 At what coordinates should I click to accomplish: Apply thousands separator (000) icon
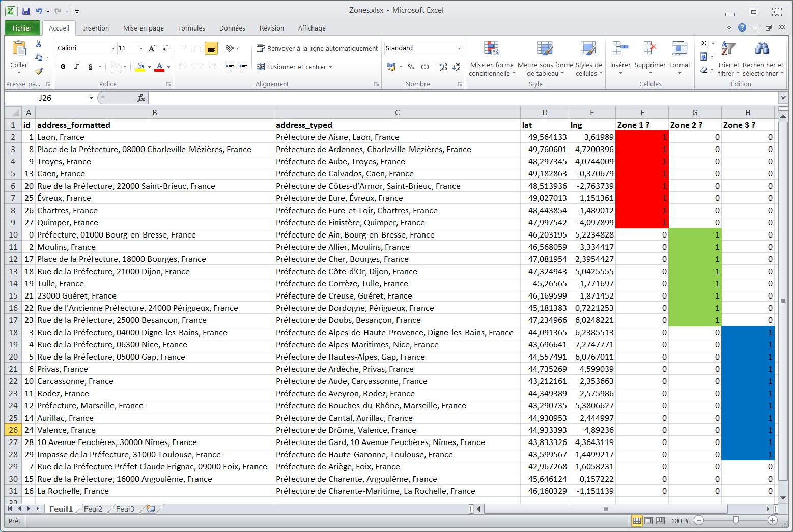[425, 67]
